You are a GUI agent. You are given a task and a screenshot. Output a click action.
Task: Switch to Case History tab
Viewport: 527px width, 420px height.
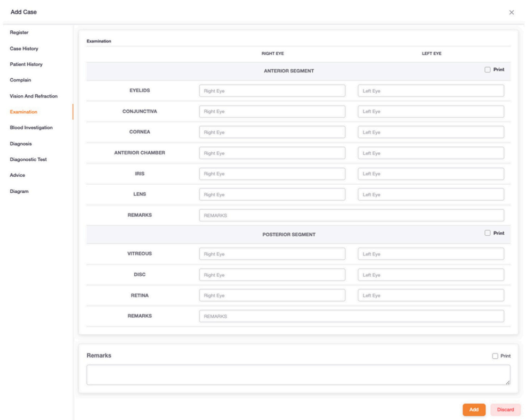[x=24, y=48]
